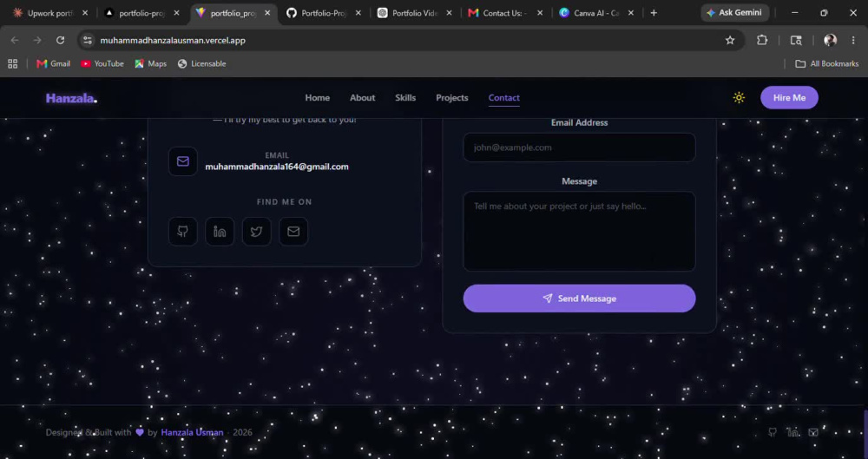
Task: Close the Upwork portfolio tab
Action: pyautogui.click(x=85, y=13)
